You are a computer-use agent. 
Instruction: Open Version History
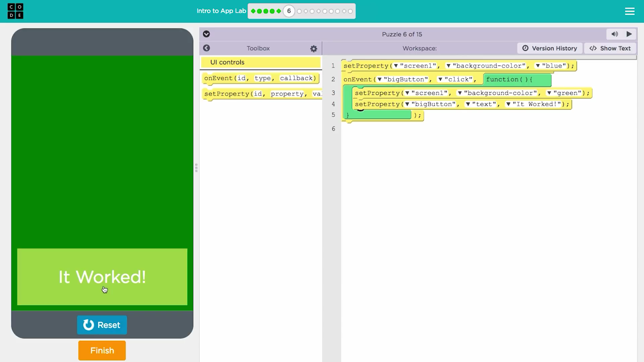click(x=549, y=48)
